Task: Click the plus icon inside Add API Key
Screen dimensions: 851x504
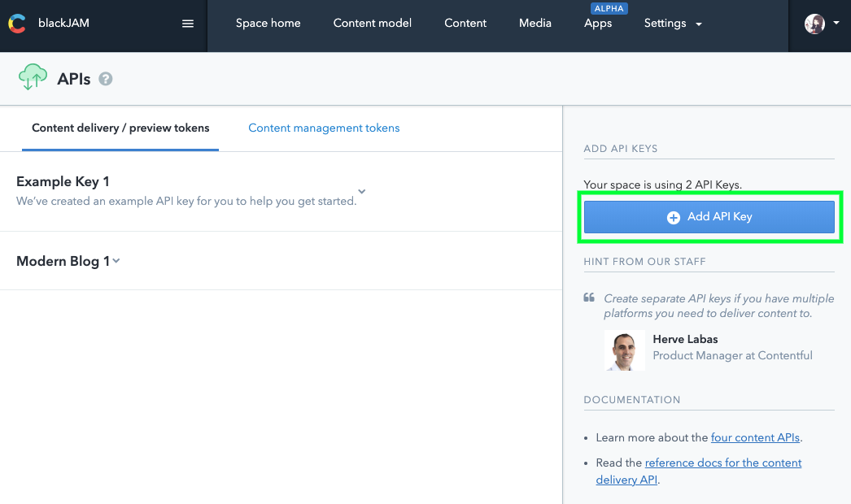Action: (x=674, y=217)
